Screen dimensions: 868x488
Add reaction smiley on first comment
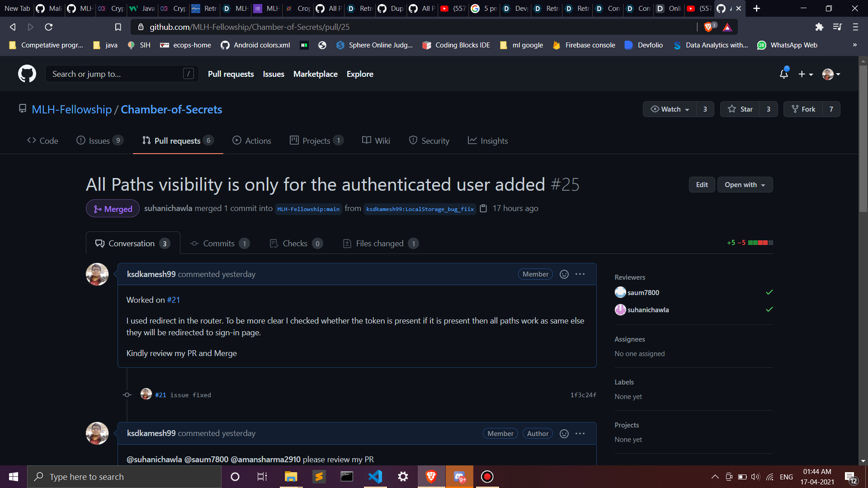point(564,274)
